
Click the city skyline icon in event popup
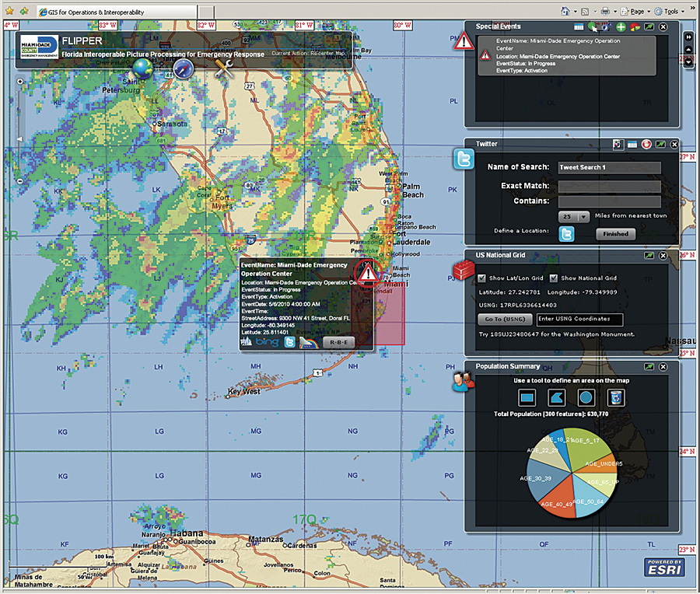(x=246, y=343)
